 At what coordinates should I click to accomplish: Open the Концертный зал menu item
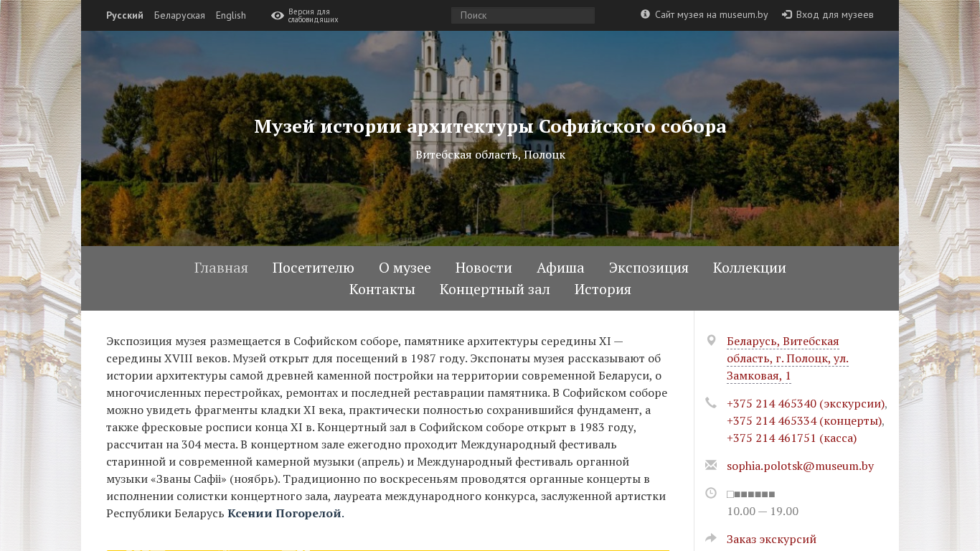[495, 289]
